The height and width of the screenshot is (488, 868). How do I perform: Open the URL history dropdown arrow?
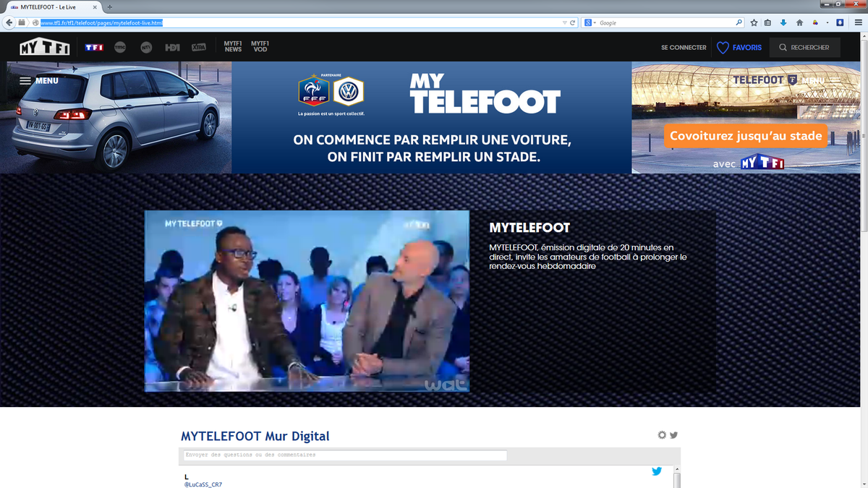(565, 22)
